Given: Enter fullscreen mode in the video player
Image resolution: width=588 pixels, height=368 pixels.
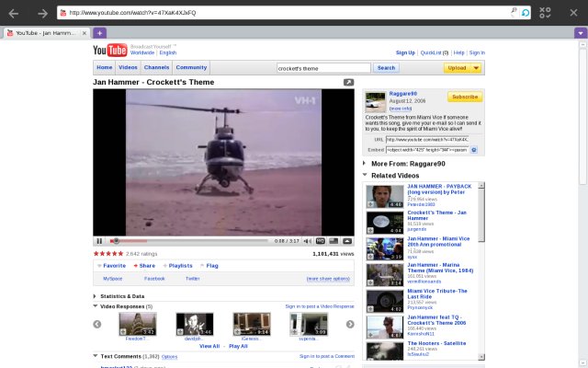Looking at the screenshot, I should [347, 241].
